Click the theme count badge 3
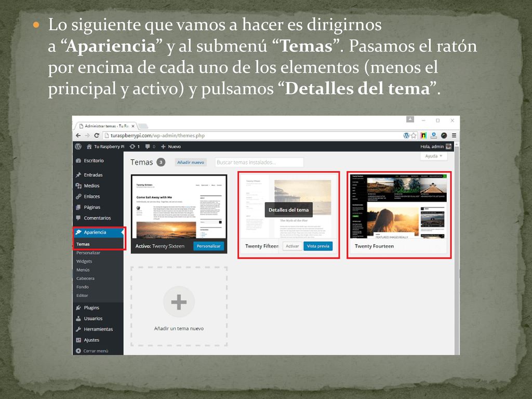532x399 pixels. (161, 162)
